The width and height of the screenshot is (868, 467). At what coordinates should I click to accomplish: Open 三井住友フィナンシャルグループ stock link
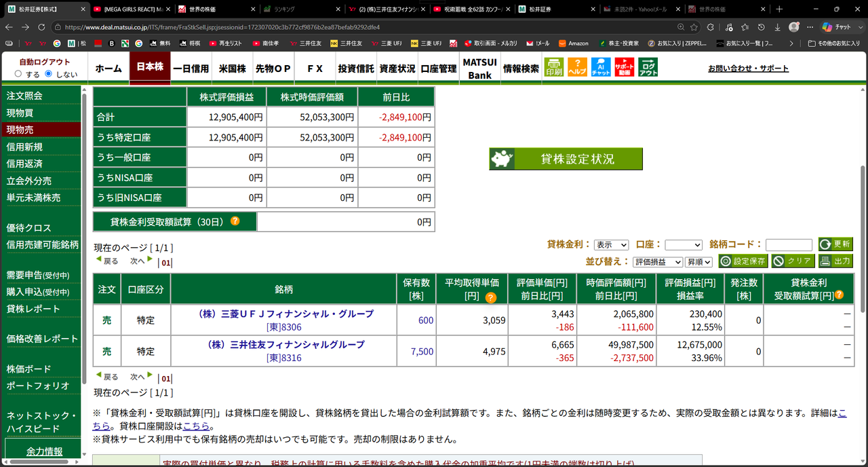click(284, 345)
